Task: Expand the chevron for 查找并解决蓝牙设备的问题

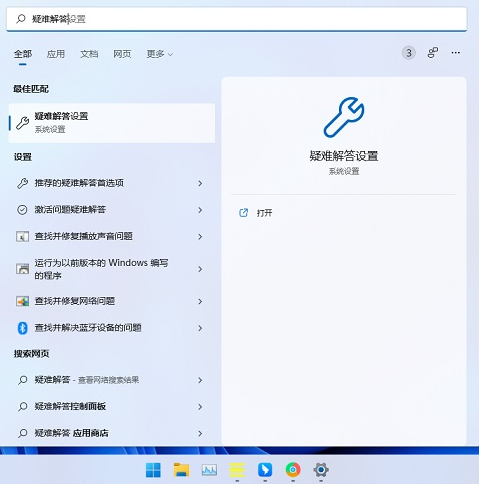Action: 200,328
